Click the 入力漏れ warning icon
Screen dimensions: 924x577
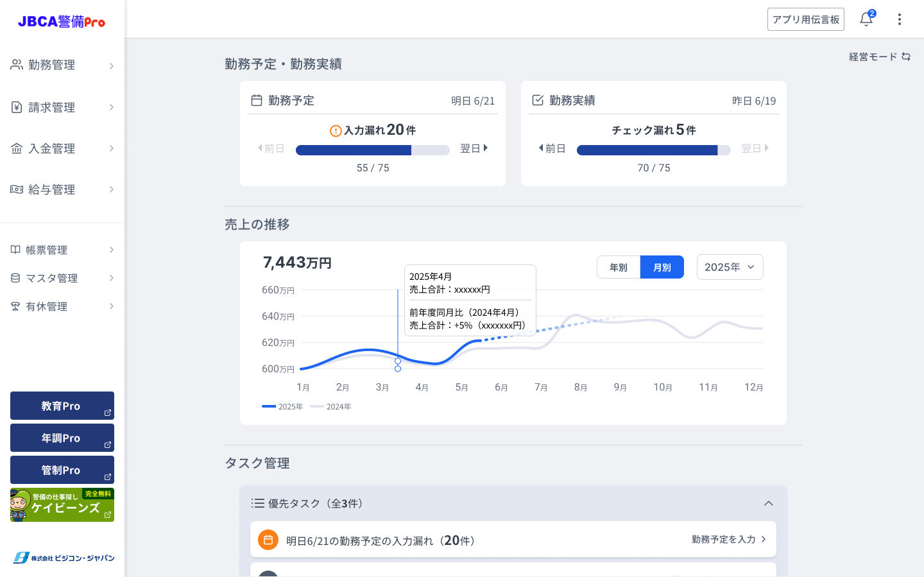click(x=335, y=131)
